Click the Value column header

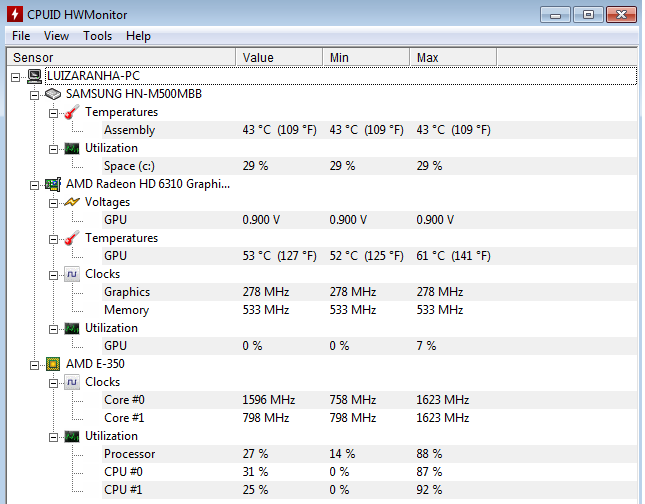point(279,57)
